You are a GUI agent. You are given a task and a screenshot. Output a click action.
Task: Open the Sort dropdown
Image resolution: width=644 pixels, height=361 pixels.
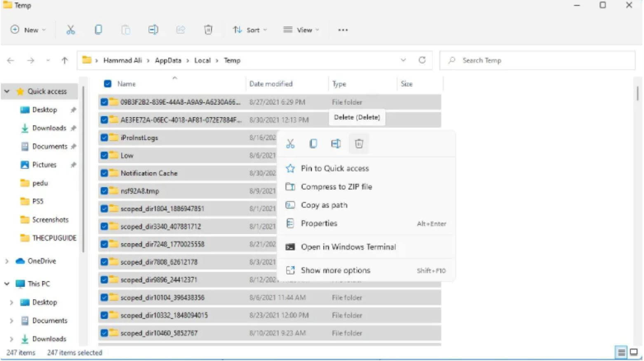(x=250, y=30)
